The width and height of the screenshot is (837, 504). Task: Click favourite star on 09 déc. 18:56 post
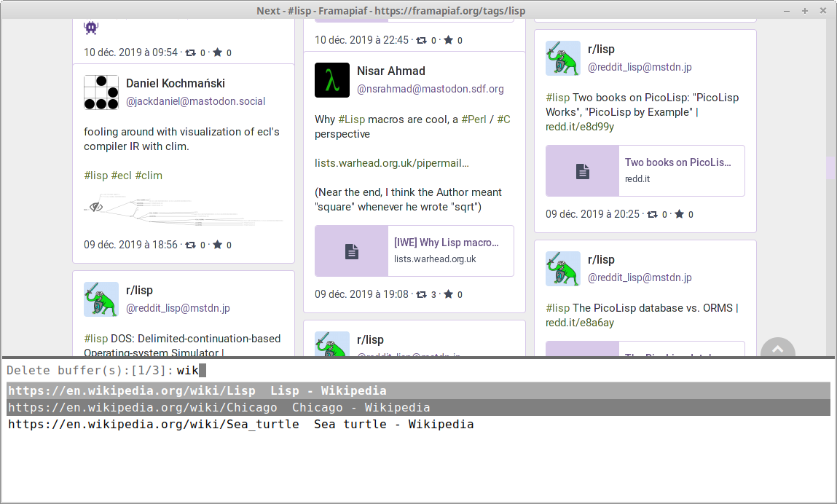tap(217, 245)
